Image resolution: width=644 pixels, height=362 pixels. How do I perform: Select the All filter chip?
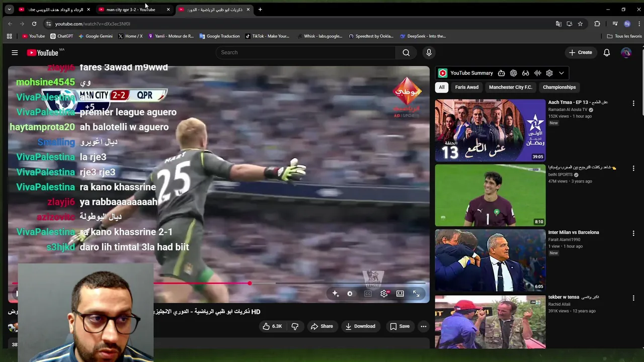442,87
